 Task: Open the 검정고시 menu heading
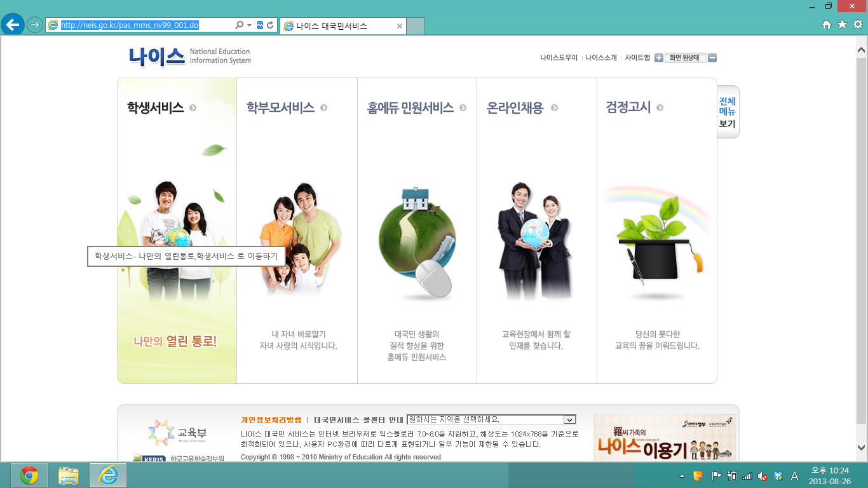click(x=628, y=108)
